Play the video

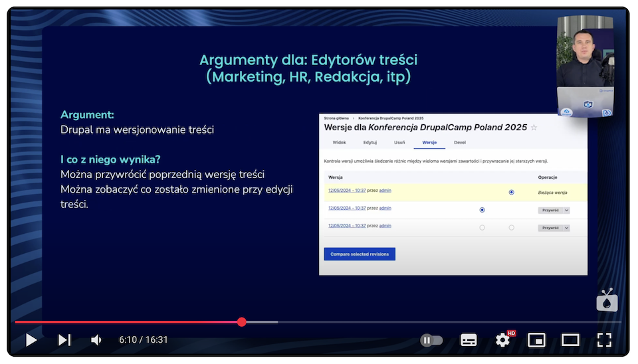tap(31, 340)
